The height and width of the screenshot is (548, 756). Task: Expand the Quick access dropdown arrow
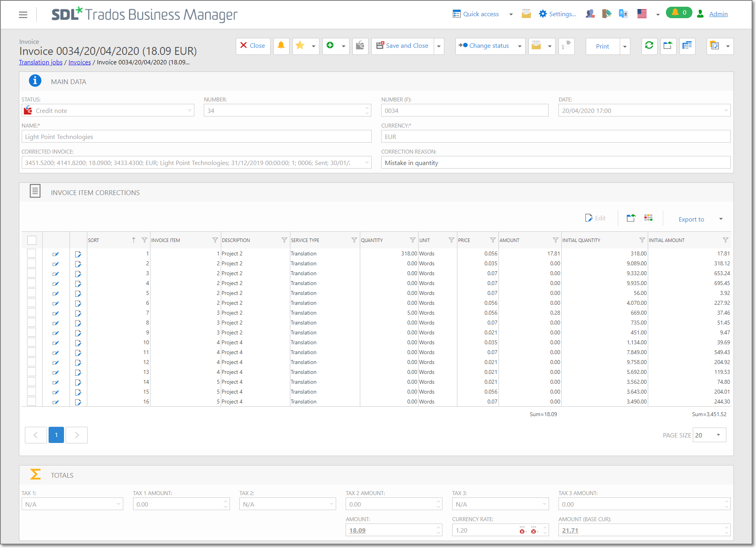511,14
